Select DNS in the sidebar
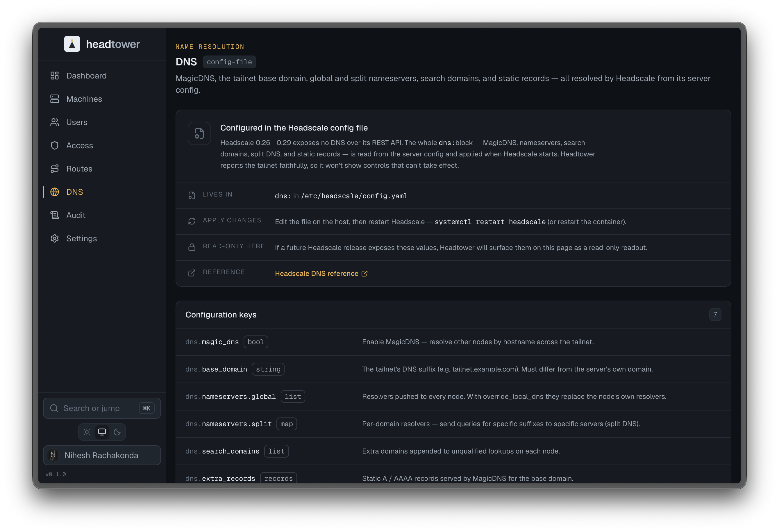 pos(102,192)
